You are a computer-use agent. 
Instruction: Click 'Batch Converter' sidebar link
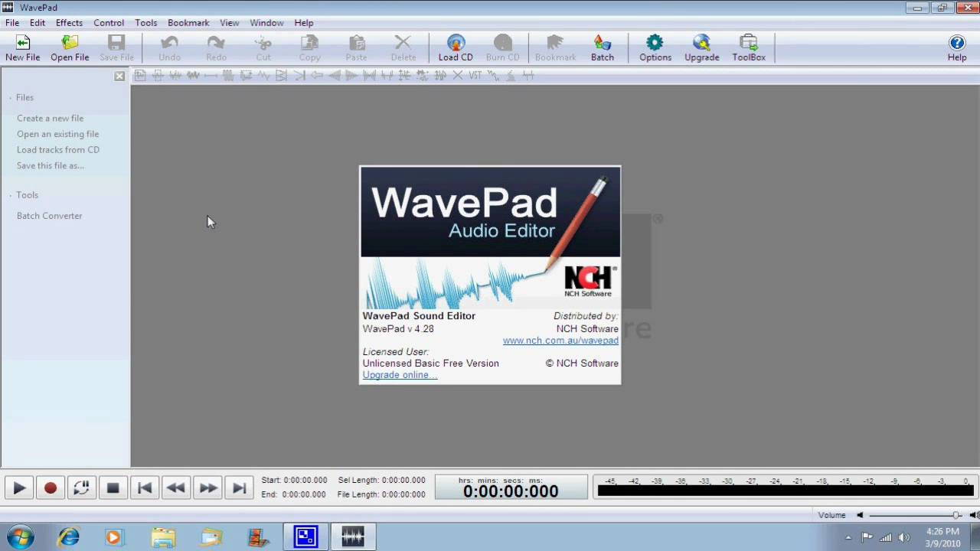click(x=50, y=216)
